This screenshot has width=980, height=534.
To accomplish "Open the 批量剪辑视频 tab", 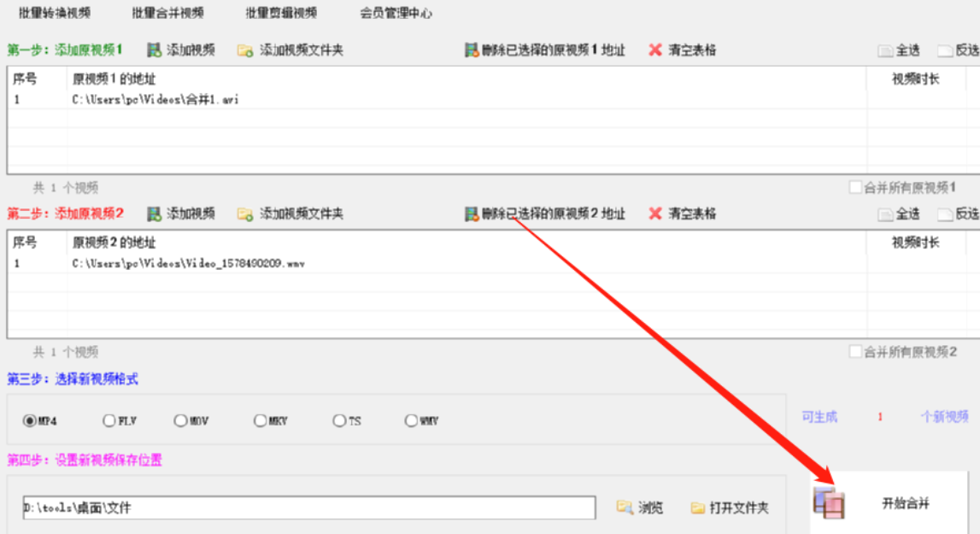I will pyautogui.click(x=281, y=13).
